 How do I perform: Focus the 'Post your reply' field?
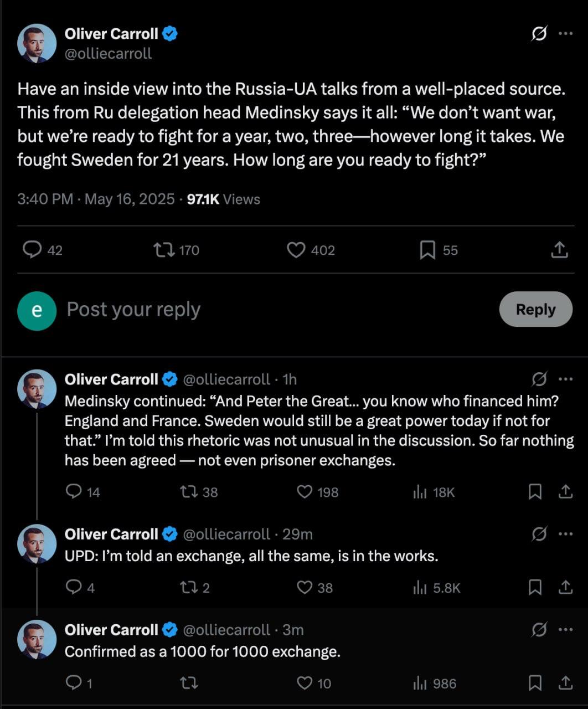(x=221, y=309)
